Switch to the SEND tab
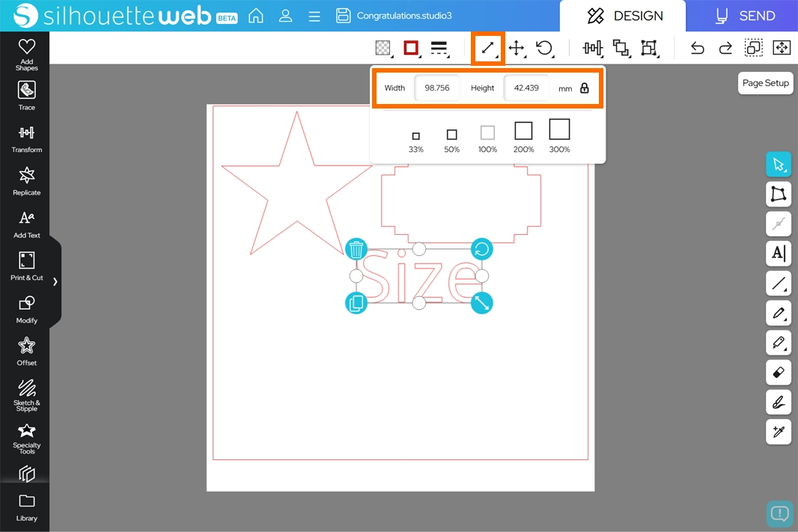798x532 pixels. pyautogui.click(x=744, y=16)
